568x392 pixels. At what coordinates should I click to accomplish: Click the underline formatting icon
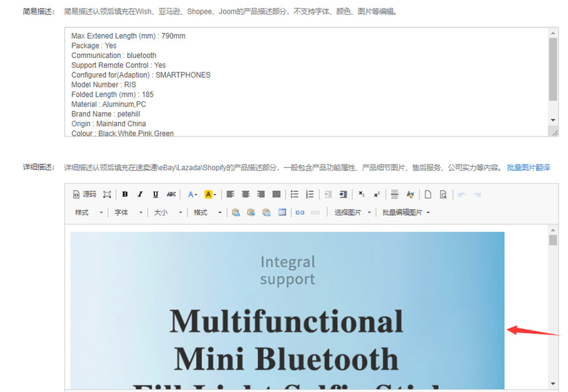pos(155,194)
